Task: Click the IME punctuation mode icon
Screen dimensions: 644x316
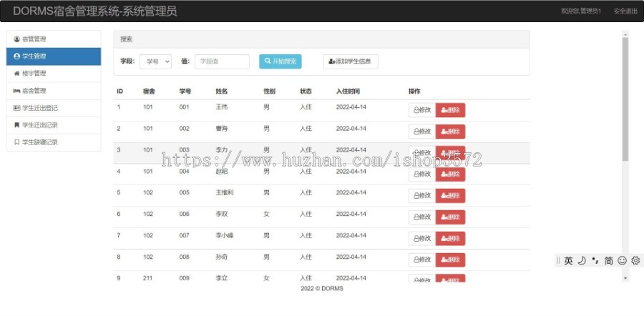Action: 595,261
